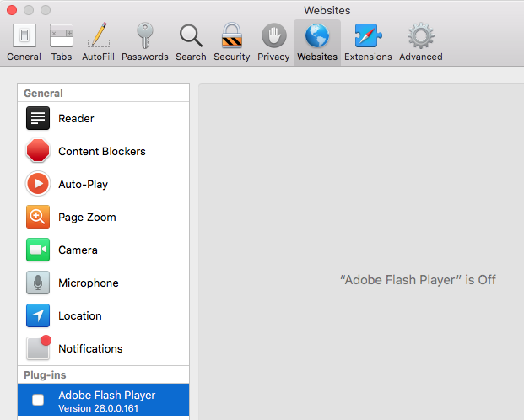This screenshot has height=420, width=524.
Task: Select the Adobe Flash Player plug-in row
Action: click(x=103, y=400)
